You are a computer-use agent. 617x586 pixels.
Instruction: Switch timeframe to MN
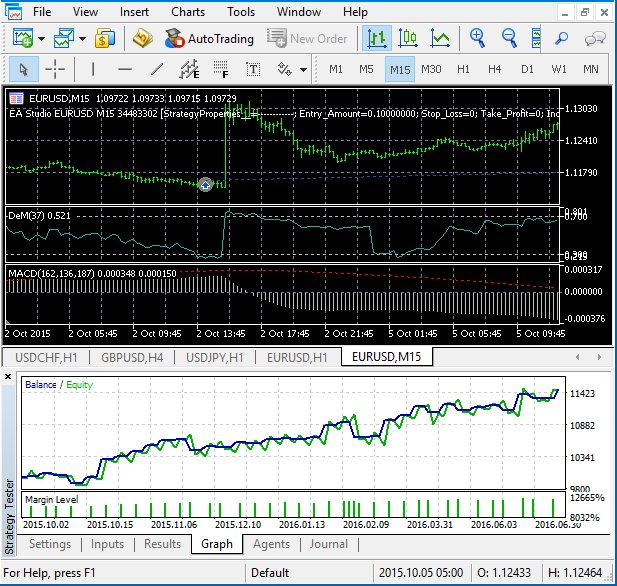(x=591, y=69)
